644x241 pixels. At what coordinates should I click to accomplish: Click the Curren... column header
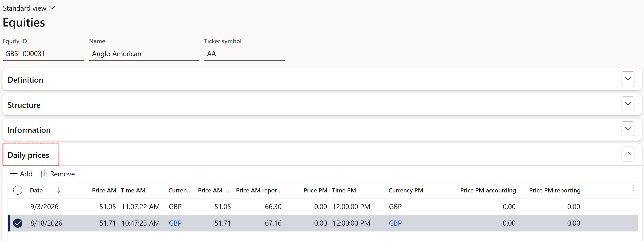point(180,190)
